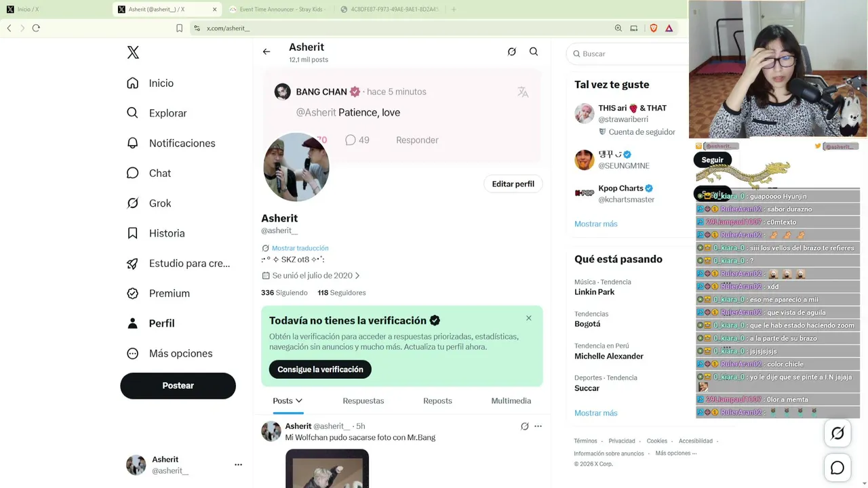Click the Explorar magnifier icon in the sidebar
This screenshot has height=488, width=868.
click(x=133, y=113)
